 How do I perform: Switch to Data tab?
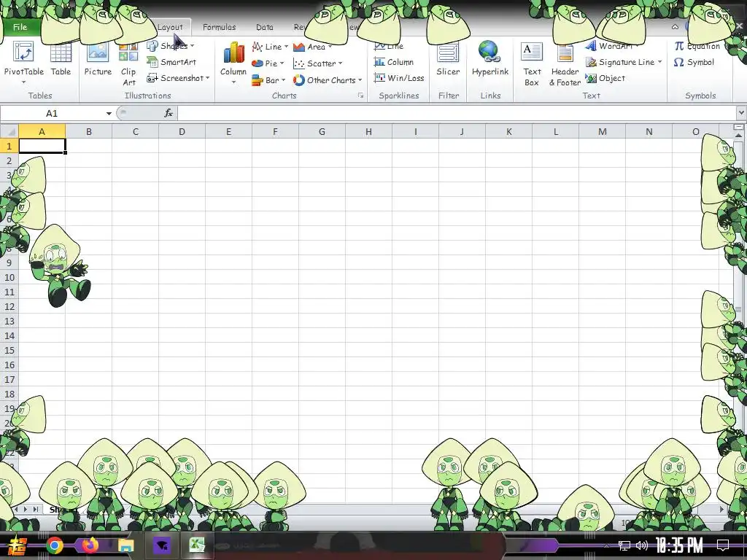[264, 27]
